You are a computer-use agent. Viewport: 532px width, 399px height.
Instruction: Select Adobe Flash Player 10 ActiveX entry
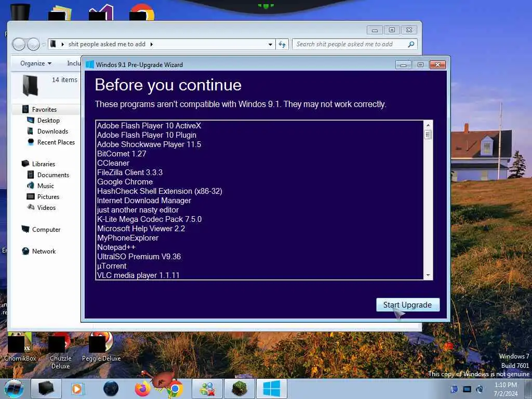tap(149, 126)
